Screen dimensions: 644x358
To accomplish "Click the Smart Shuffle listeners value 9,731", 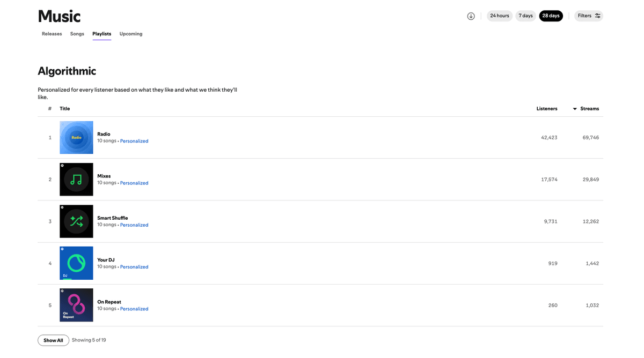I will pos(551,221).
